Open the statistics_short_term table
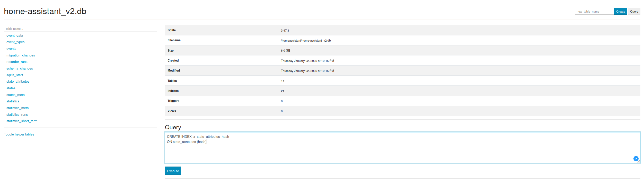Image resolution: width=644 pixels, height=184 pixels. [22, 121]
